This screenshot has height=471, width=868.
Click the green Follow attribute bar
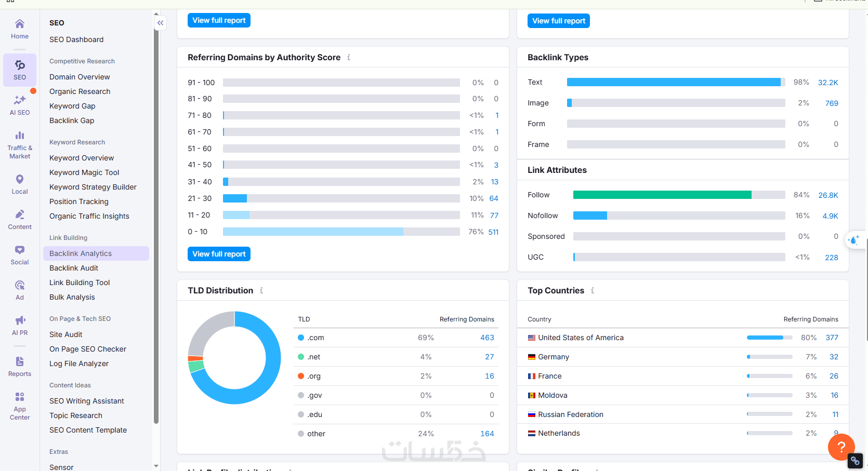coord(662,195)
